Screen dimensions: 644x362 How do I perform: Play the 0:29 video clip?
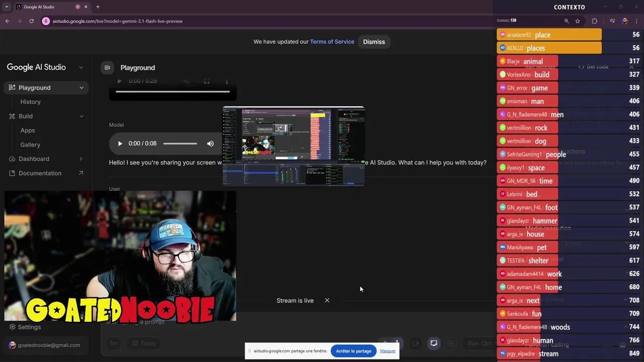pos(119,81)
